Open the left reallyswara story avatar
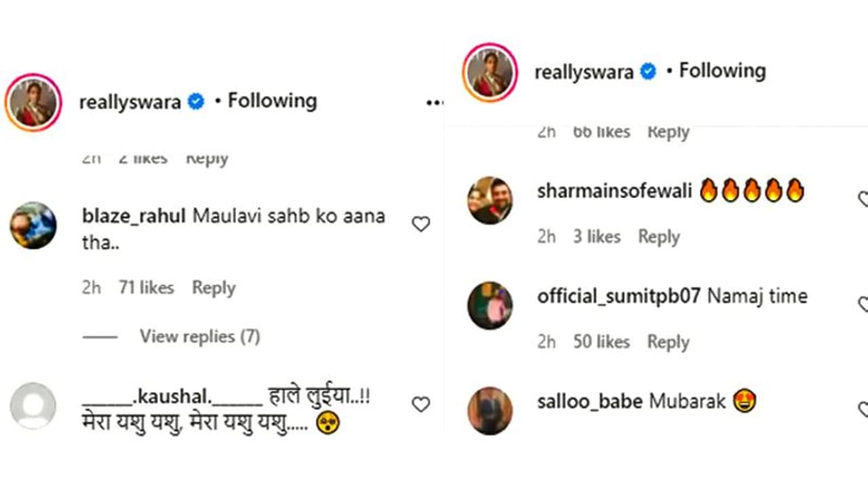This screenshot has height=490, width=868. [33, 102]
